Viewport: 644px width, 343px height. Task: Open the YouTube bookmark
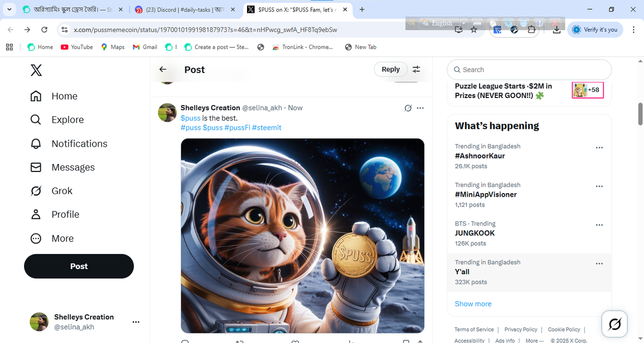pos(76,47)
